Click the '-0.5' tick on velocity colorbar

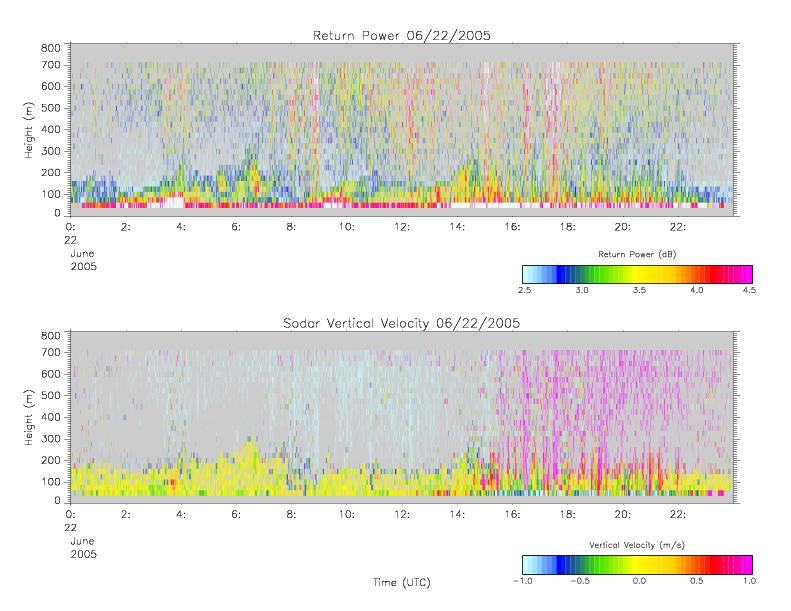point(580,581)
